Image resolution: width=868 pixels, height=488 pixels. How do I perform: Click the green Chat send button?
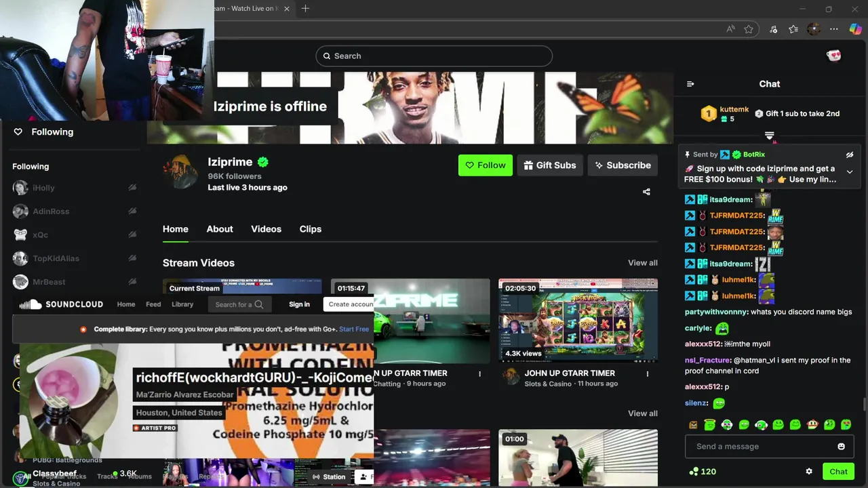839,472
